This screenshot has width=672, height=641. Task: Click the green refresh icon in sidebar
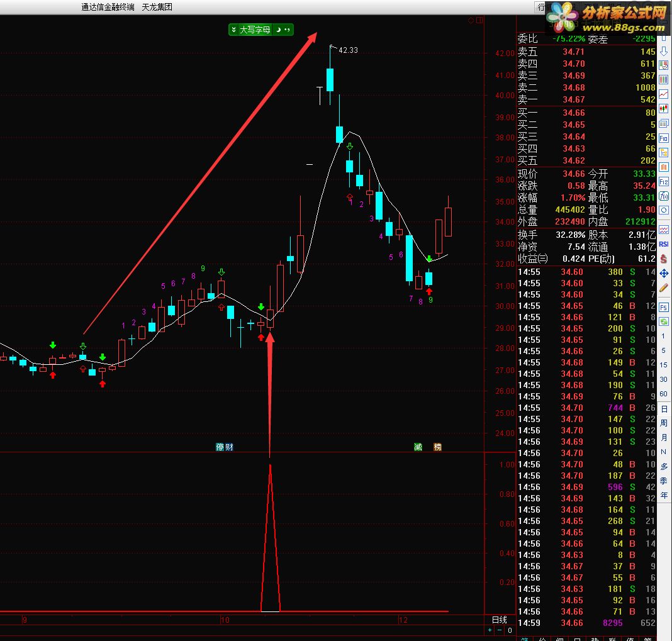coord(663,321)
